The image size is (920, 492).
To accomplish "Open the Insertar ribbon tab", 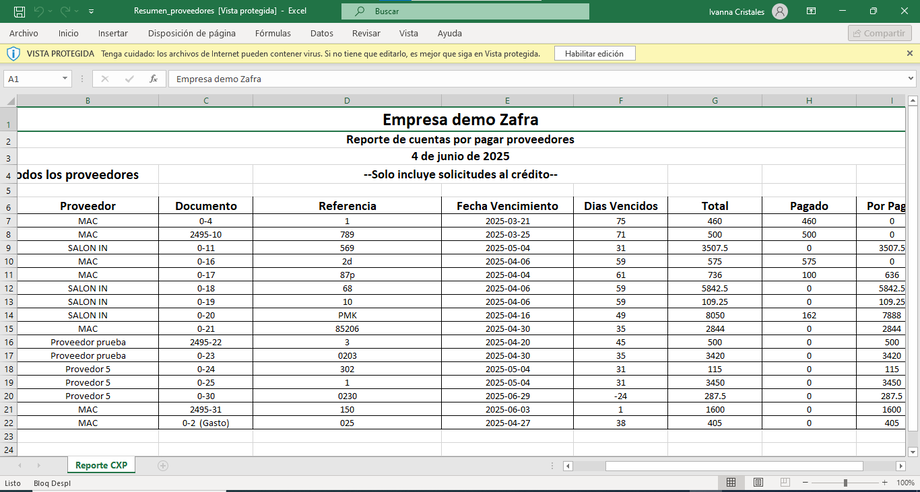I will pyautogui.click(x=113, y=33).
